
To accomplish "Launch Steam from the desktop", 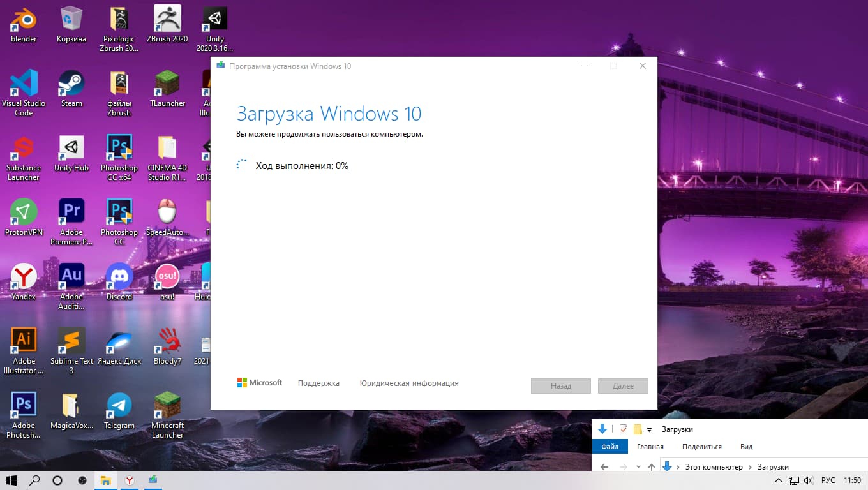I will tap(71, 89).
